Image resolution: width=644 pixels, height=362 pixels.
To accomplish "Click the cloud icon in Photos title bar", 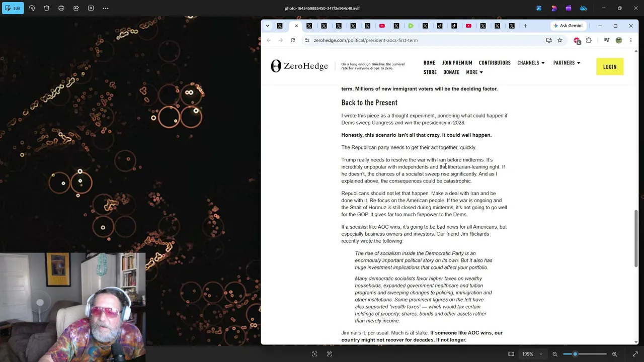I will click(x=583, y=8).
